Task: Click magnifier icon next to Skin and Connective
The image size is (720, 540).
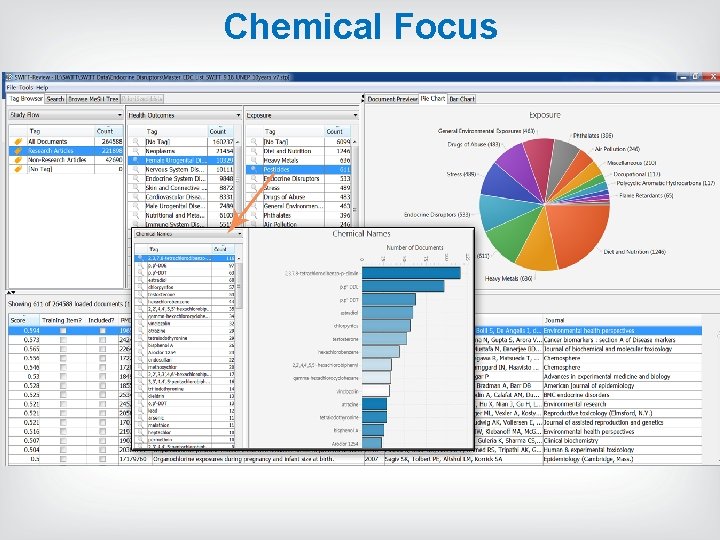Action: (x=136, y=188)
